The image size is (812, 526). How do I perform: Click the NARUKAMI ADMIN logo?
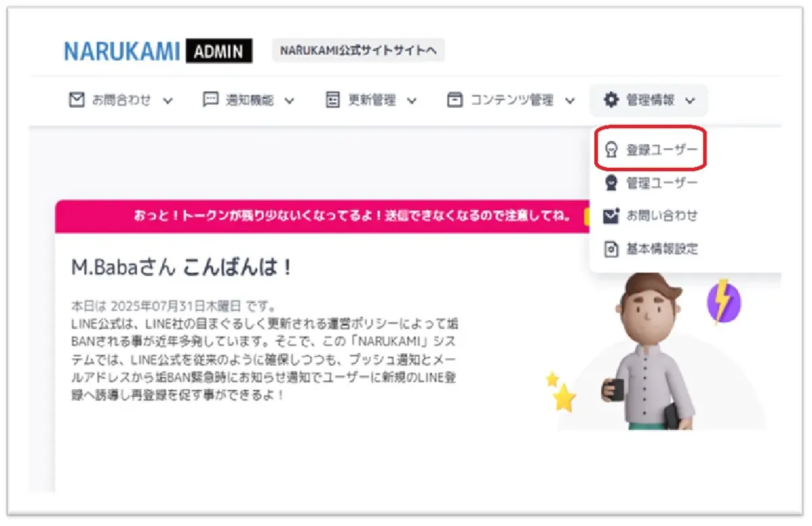[158, 51]
